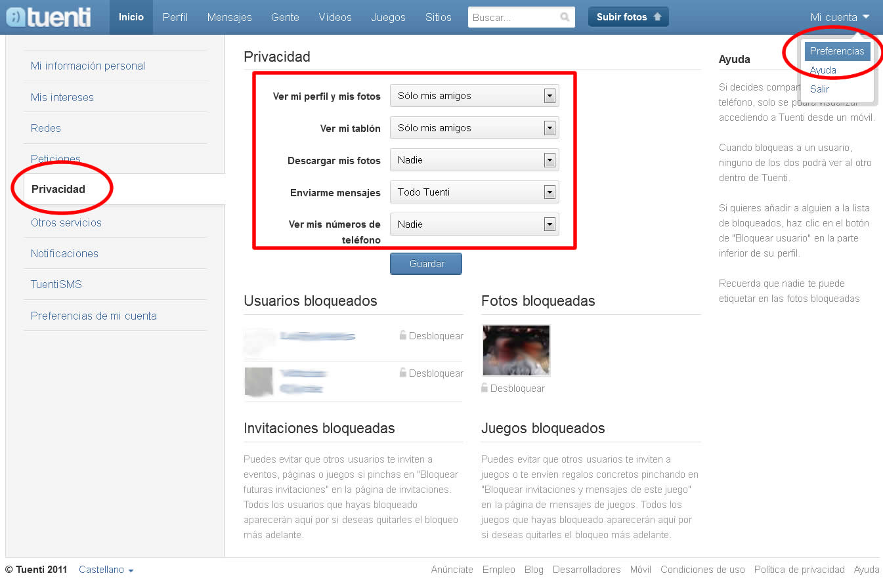Click the blocked photo thumbnail
The height and width of the screenshot is (588, 883).
[x=516, y=350]
